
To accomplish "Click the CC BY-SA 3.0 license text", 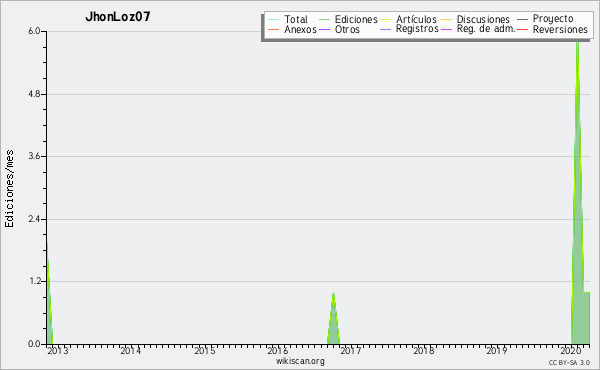I will coord(569,362).
